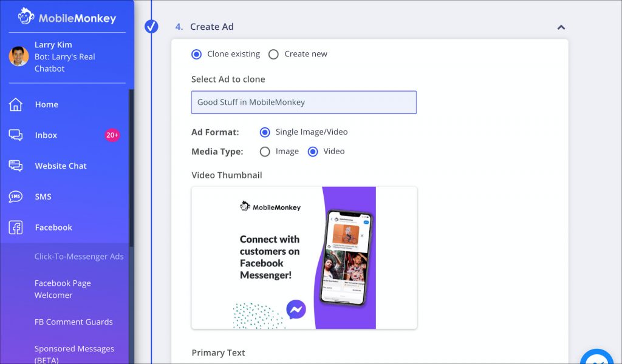Open the Inbox chat bubbles icon
Screen dimensions: 622x364
(15, 135)
